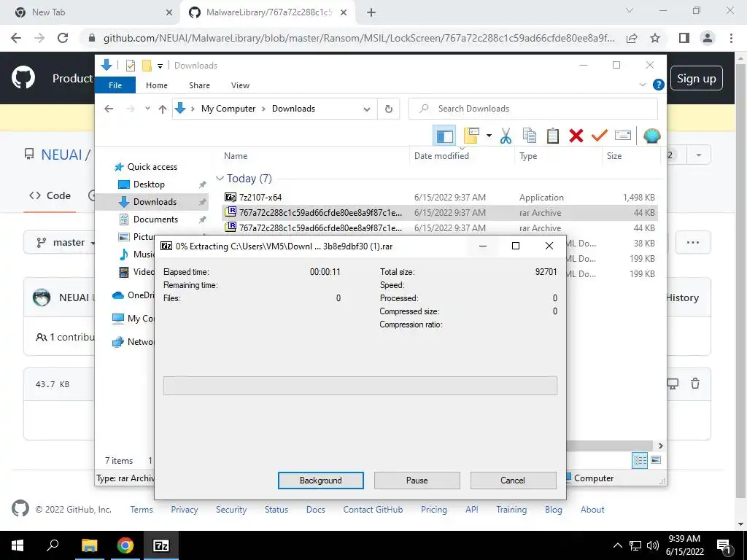The height and width of the screenshot is (560, 747).
Task: Click the shell globe icon in Explorer toolbar
Action: point(651,136)
